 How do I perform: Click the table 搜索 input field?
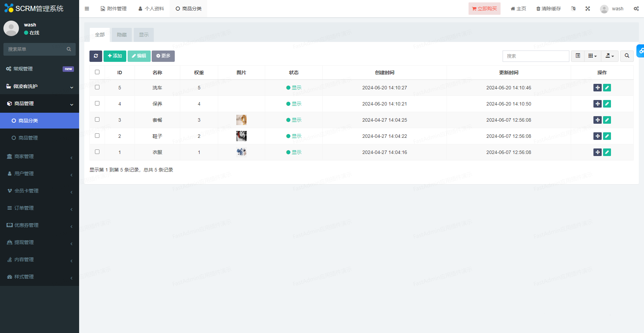tap(536, 56)
